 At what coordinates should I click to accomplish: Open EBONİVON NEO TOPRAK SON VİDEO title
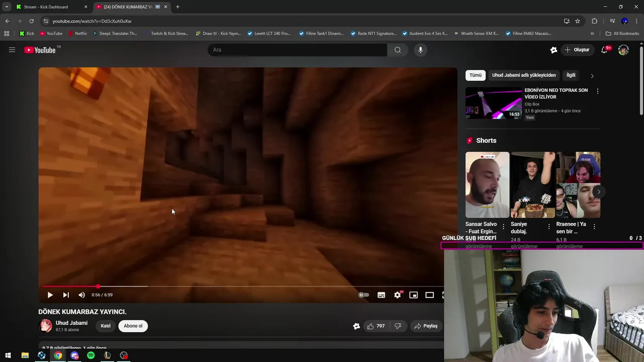[x=556, y=94]
